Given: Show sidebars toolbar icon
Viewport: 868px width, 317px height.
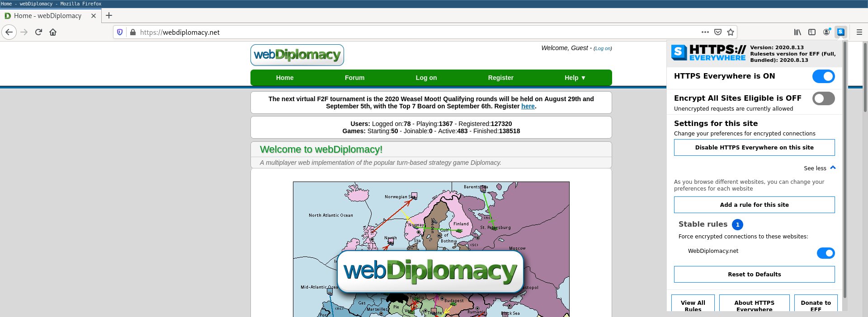Looking at the screenshot, I should pos(812,32).
